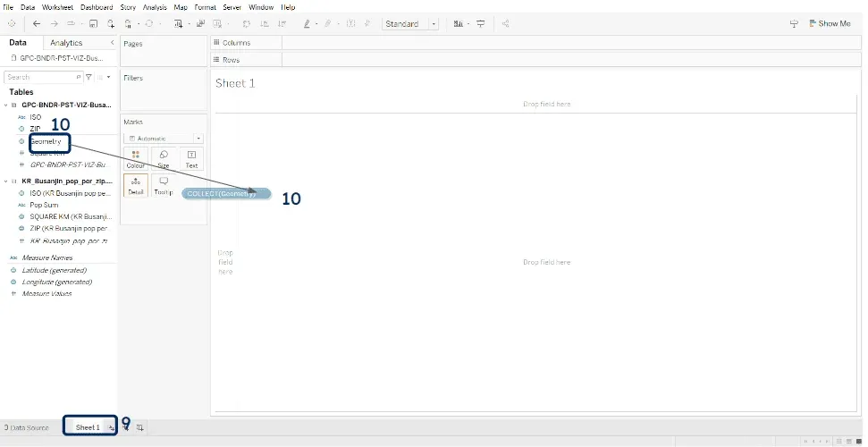Image resolution: width=868 pixels, height=447 pixels.
Task: Click the New Worksheet toolbar icon
Action: (x=178, y=24)
